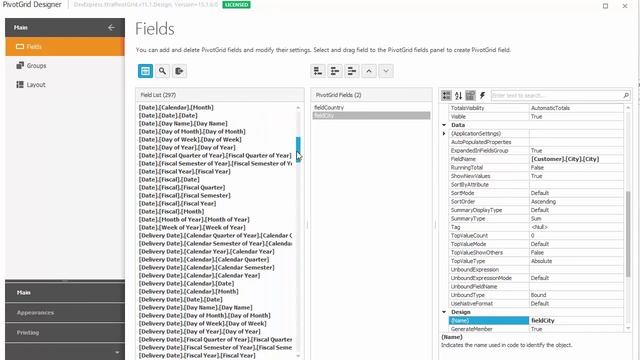Click the UnboundType property value Bound
The image size is (640, 360).
click(538, 295)
